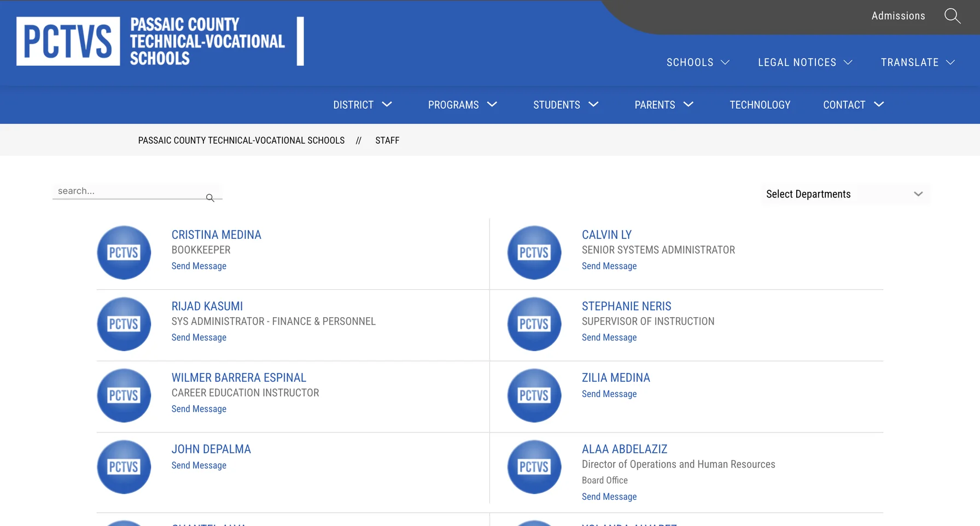The height and width of the screenshot is (526, 980).
Task: Send a message to John DePalma
Action: coord(199,465)
